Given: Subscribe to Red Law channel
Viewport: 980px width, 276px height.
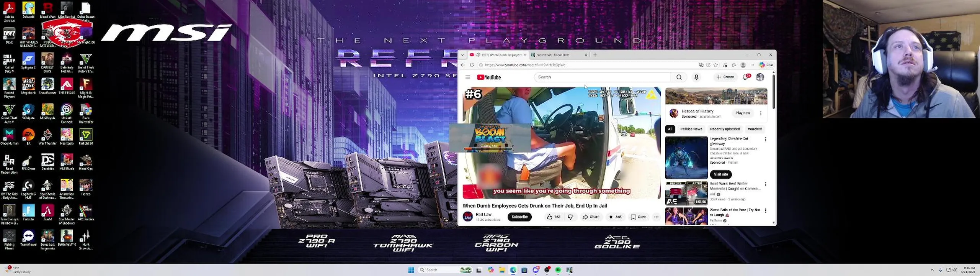Looking at the screenshot, I should (x=519, y=217).
